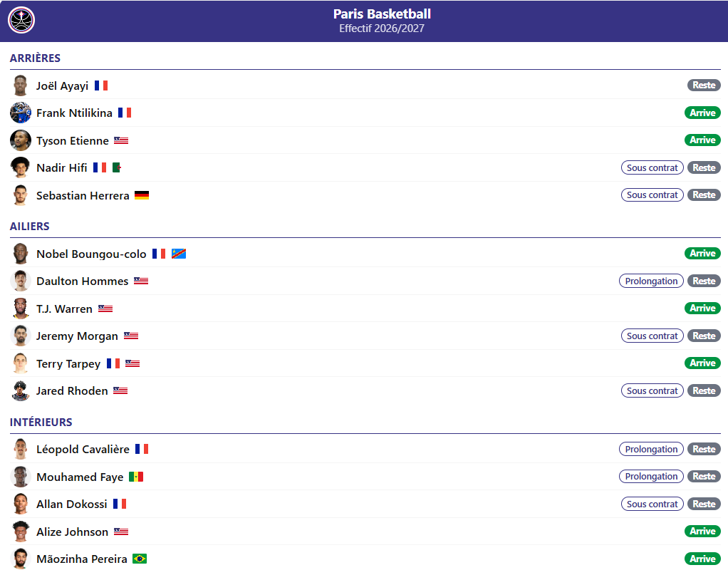Click Alize Johnson's player photo

point(21,532)
